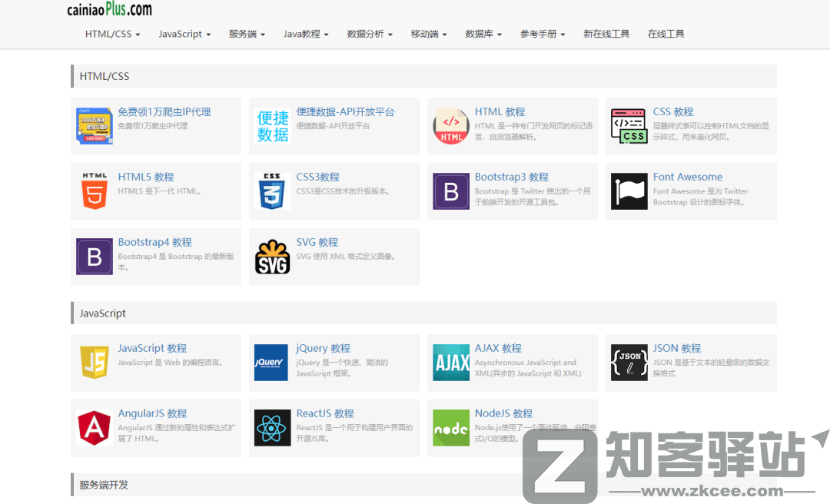
Task: Open the SVG tutorial icon
Action: point(272,257)
